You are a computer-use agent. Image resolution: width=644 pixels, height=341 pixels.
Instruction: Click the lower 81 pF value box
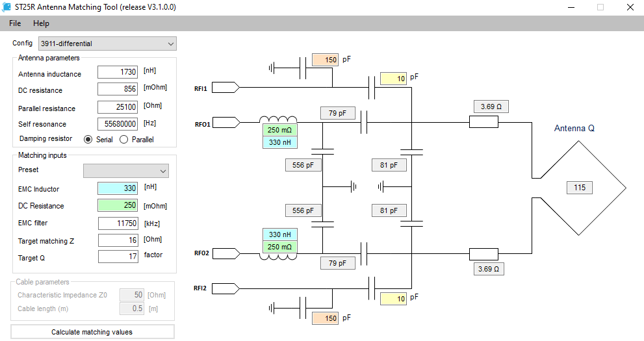[389, 210]
